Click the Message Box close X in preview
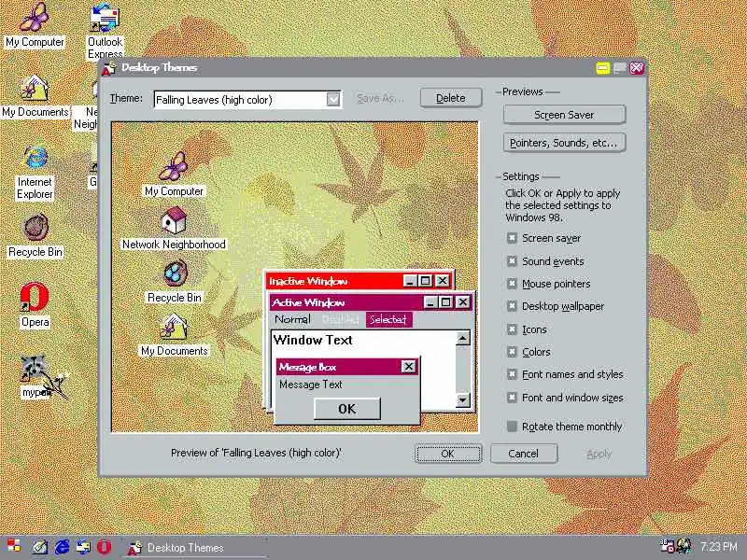747x560 pixels. tap(408, 367)
